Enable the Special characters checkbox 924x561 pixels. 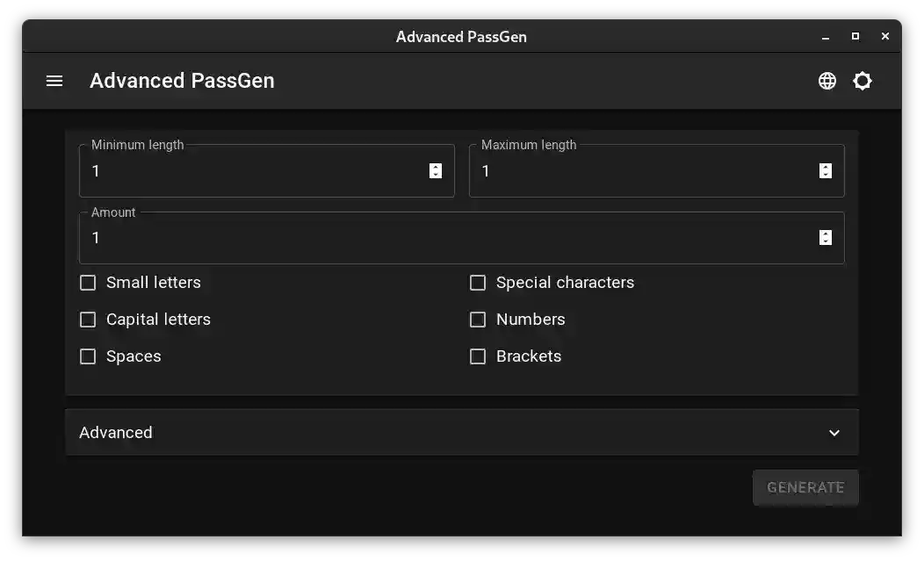(478, 282)
